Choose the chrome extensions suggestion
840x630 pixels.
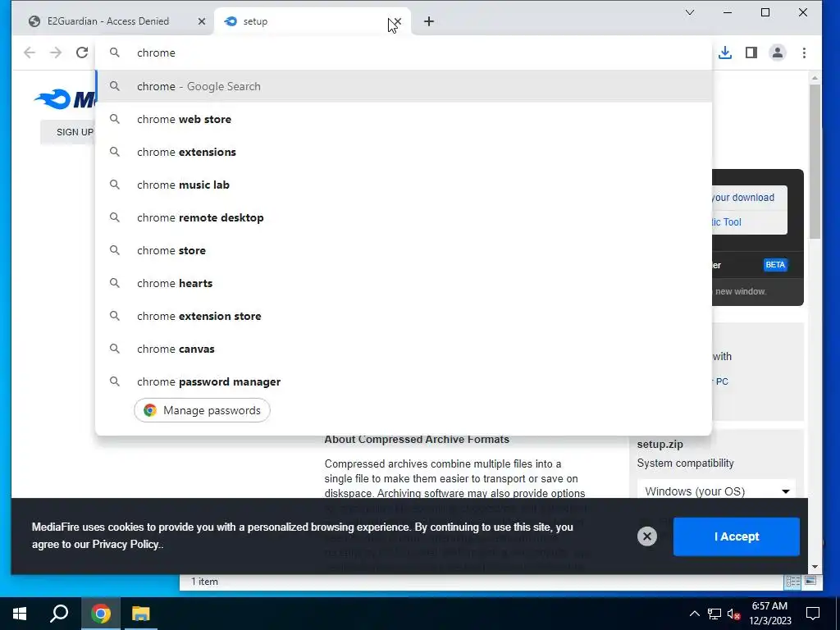pos(404,152)
